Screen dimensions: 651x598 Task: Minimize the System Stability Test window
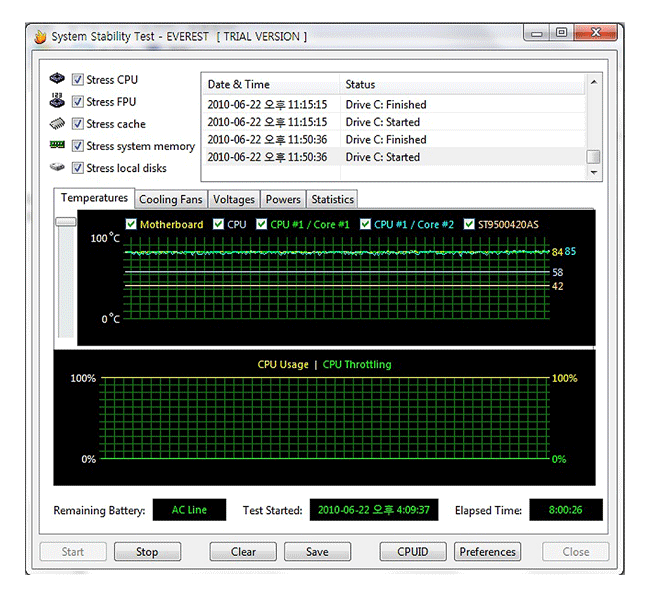[537, 33]
